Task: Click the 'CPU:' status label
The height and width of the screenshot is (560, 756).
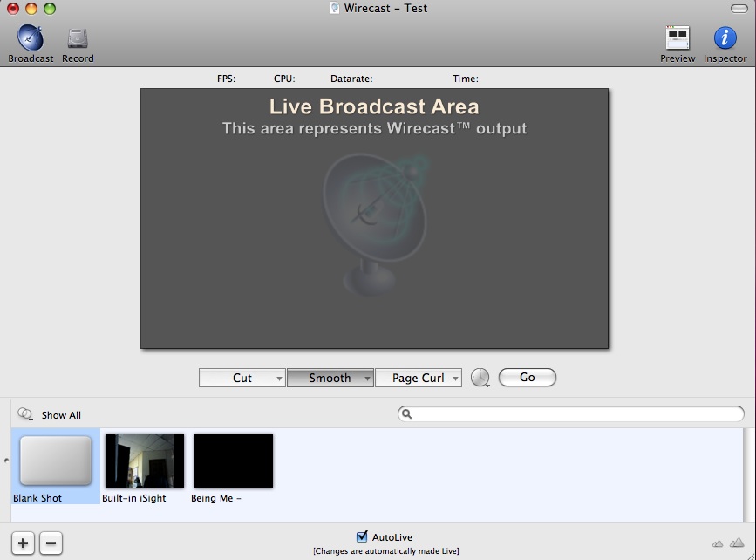Action: pos(284,79)
